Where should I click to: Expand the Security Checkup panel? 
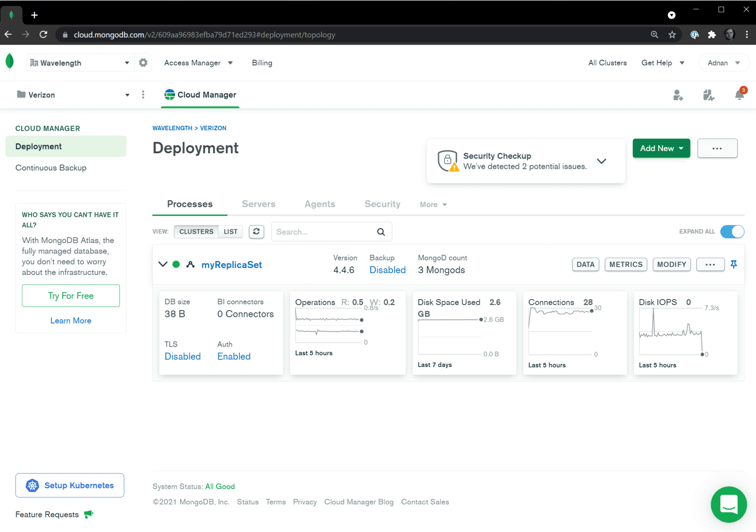pos(601,161)
